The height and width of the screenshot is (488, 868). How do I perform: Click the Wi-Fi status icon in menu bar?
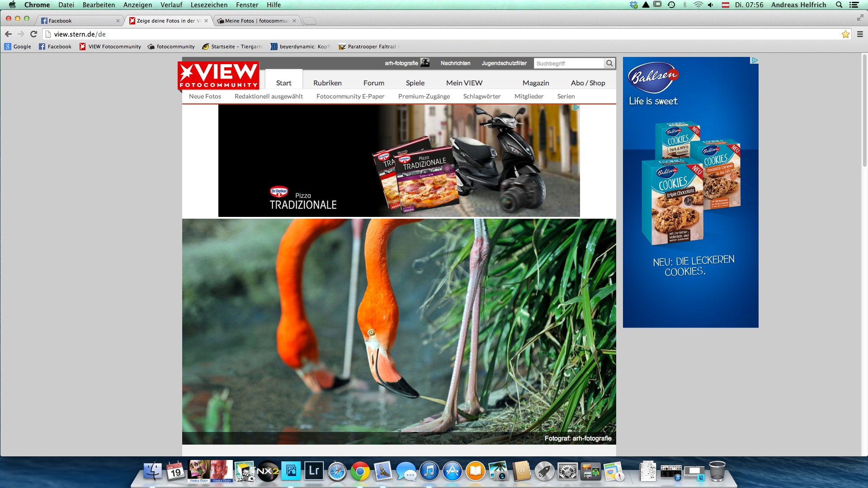pyautogui.click(x=698, y=5)
